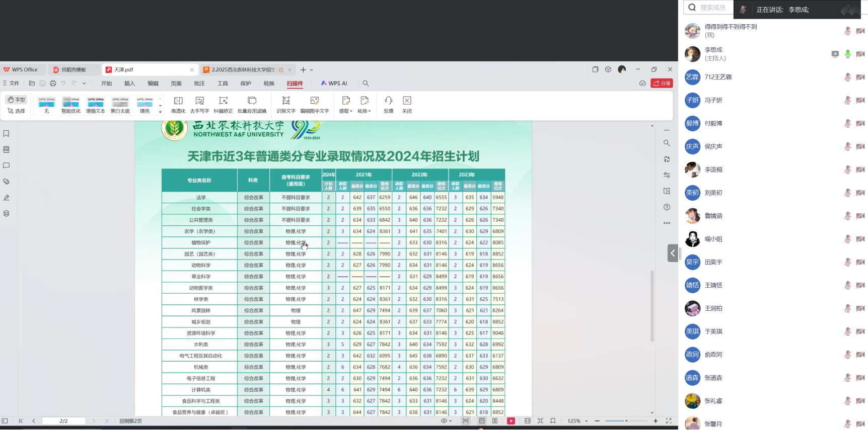Click the red 分享 share button
Screen dimensions: 868x430
662,83
